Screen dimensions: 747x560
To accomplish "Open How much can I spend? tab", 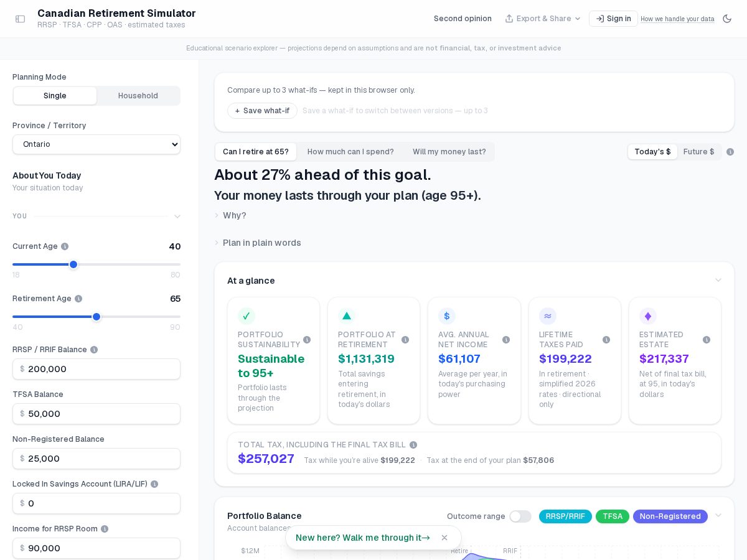I will 350,152.
